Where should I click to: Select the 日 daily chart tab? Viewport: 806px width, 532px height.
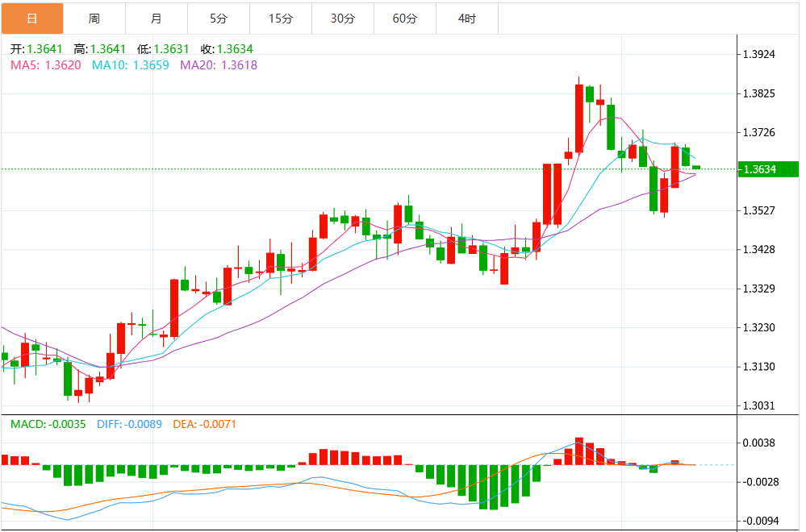click(x=31, y=18)
